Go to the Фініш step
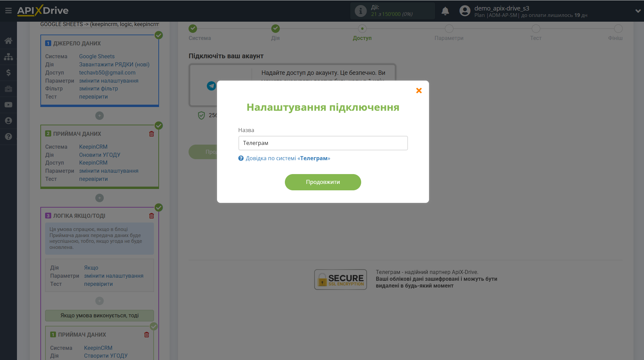The image size is (644, 360). pos(618,28)
